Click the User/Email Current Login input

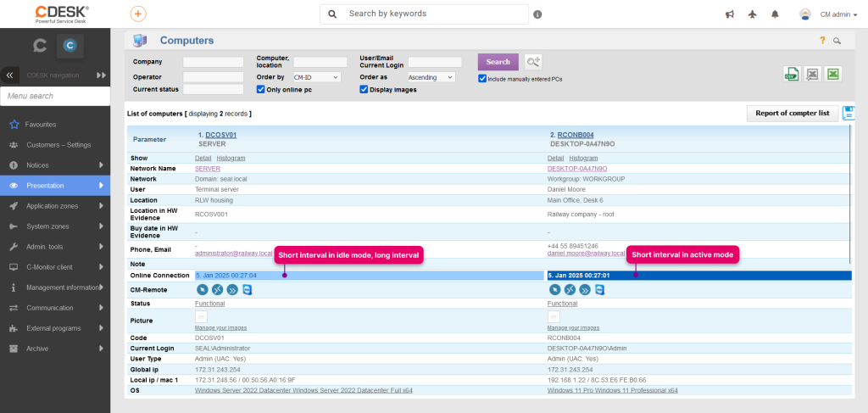pos(435,62)
